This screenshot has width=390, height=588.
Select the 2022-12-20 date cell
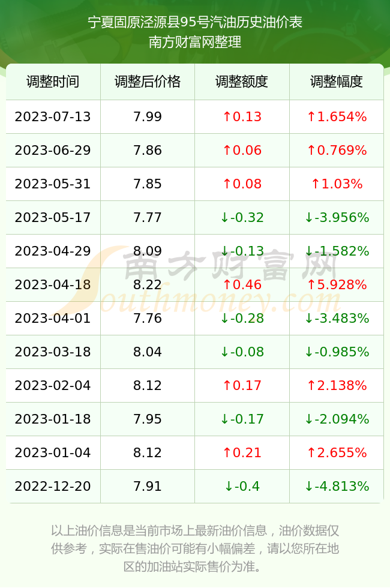tap(53, 487)
